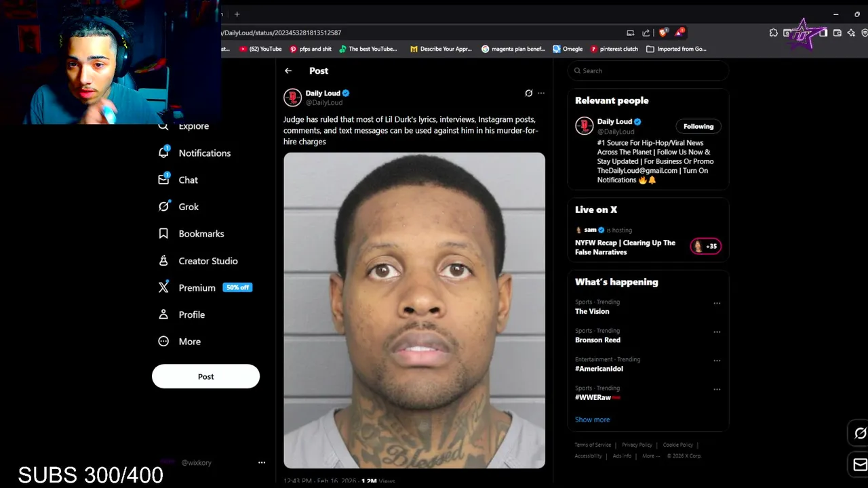Open the Omegle bookmark

(568, 49)
